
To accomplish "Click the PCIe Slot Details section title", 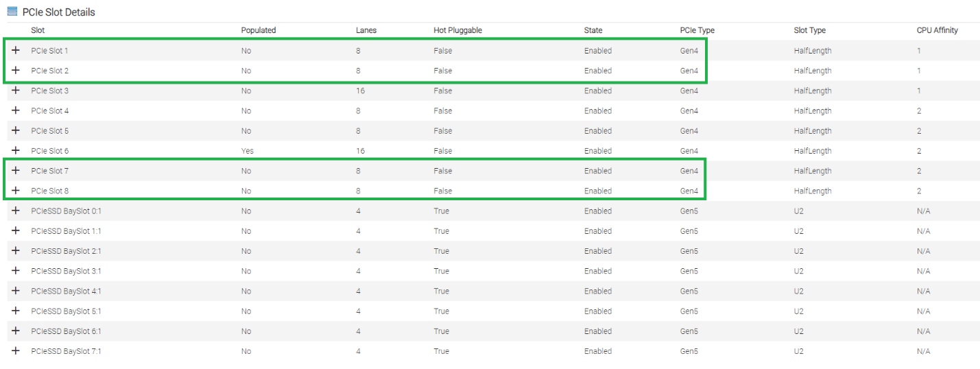I will pos(59,12).
